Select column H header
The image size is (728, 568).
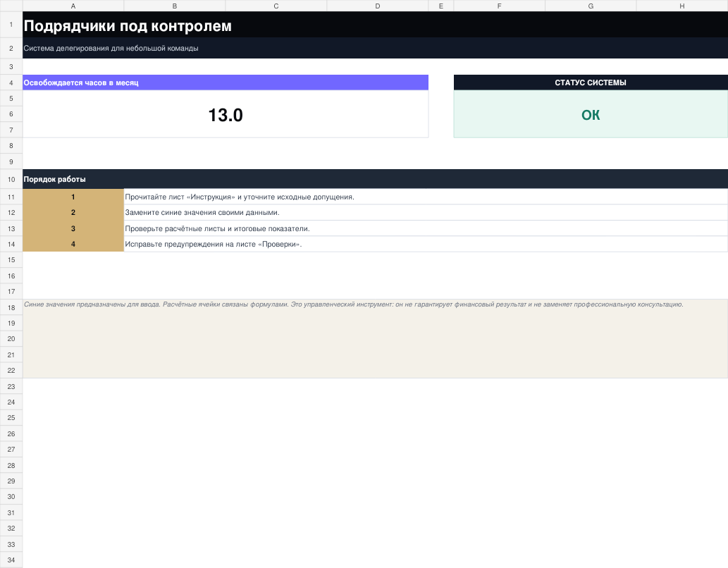pyautogui.click(x=682, y=6)
